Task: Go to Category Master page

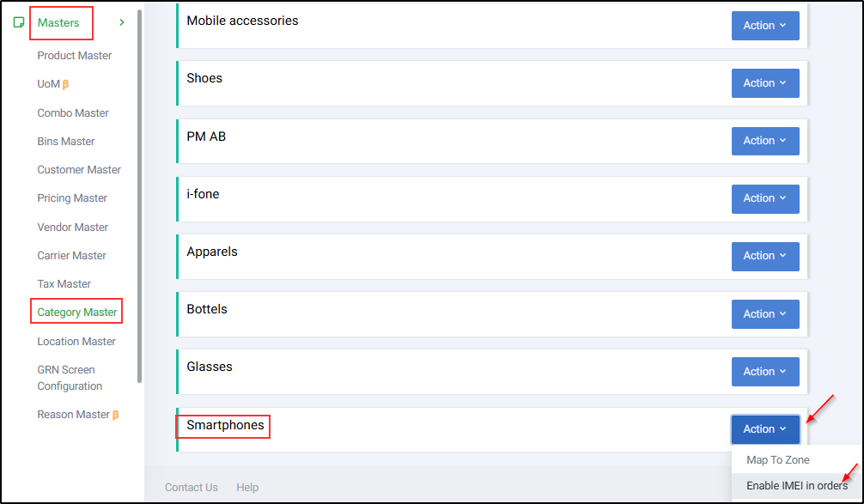Action: click(x=77, y=313)
